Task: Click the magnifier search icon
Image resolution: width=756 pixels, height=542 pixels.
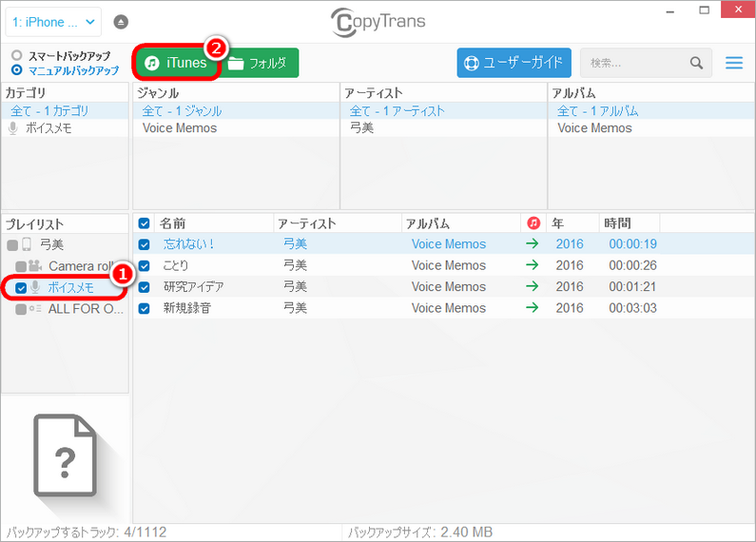Action: point(696,63)
